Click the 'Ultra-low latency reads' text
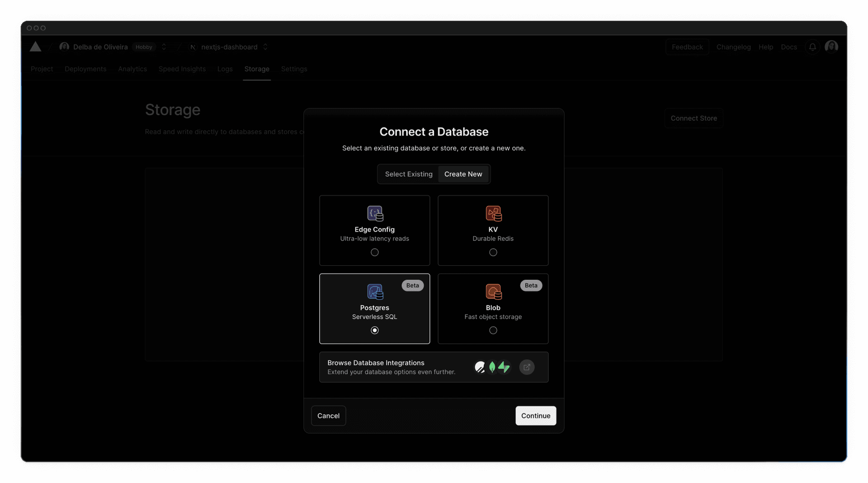This screenshot has width=868, height=483. [x=374, y=239]
